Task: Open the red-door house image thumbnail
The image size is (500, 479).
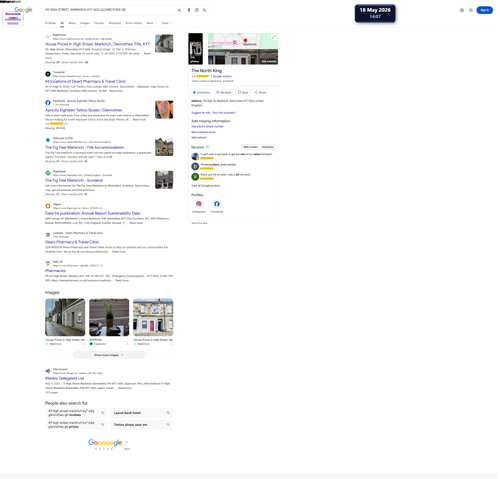Action: pyautogui.click(x=154, y=318)
